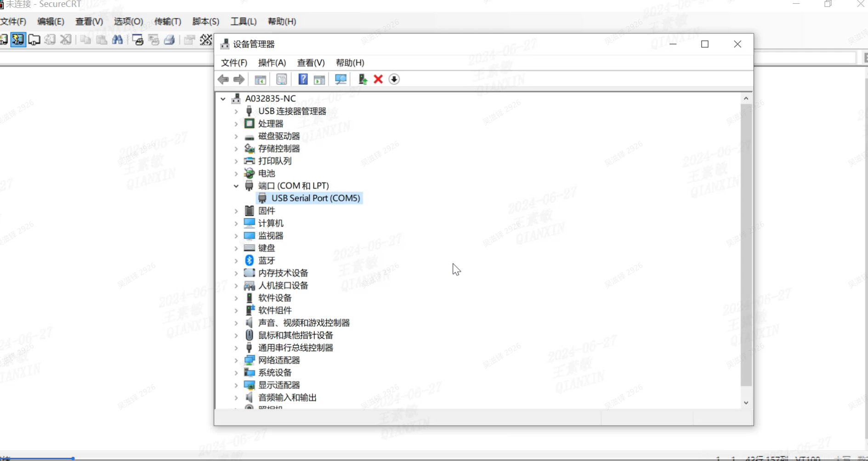Expand 处理器 node
Viewport: 868px width, 461px height.
pos(236,124)
